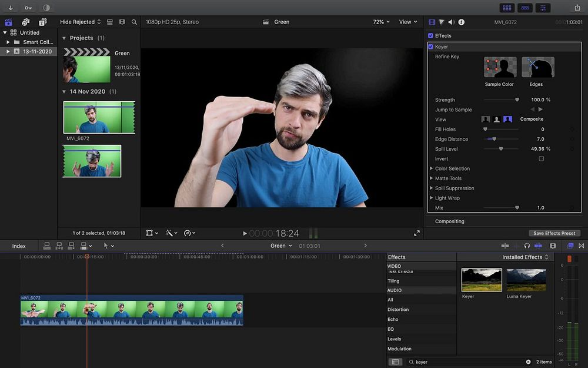This screenshot has width=588, height=368.
Task: Open the browser search magnifier icon
Action: click(x=134, y=22)
